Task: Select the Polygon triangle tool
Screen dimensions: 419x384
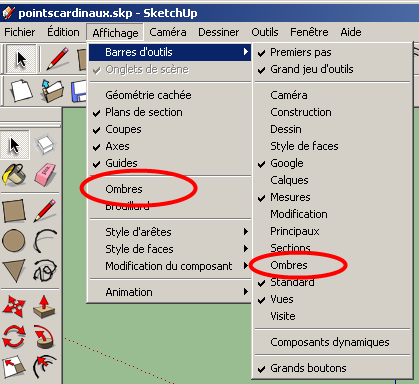Action: click(x=14, y=270)
